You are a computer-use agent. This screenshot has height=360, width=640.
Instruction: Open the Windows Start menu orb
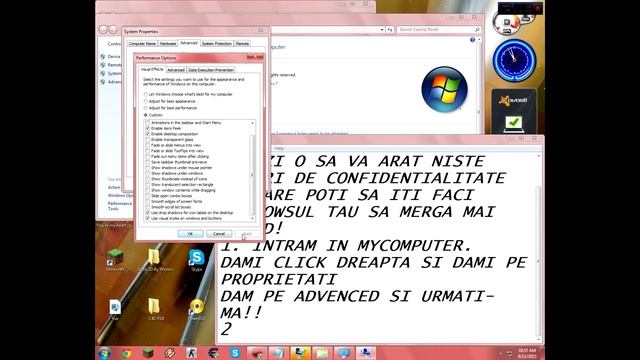(104, 353)
